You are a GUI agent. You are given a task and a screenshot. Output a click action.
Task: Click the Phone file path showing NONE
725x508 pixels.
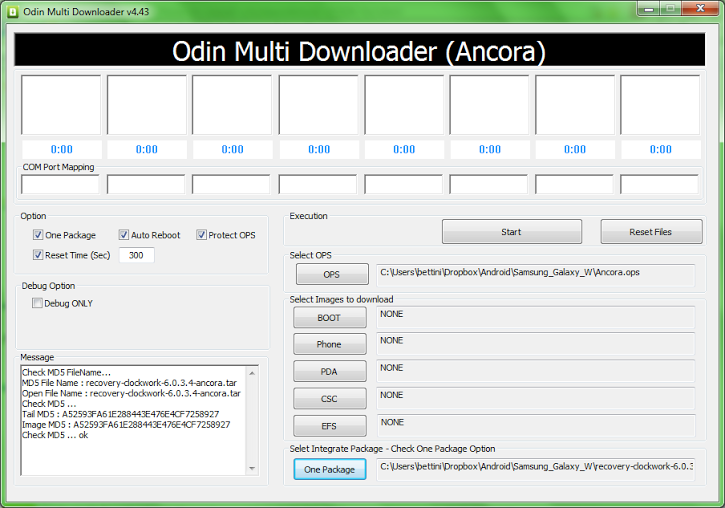click(535, 344)
